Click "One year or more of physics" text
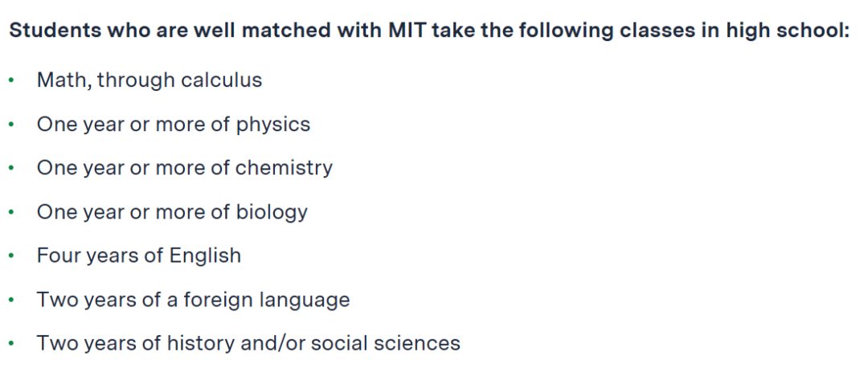Screen dimensions: 868x377 (x=174, y=125)
